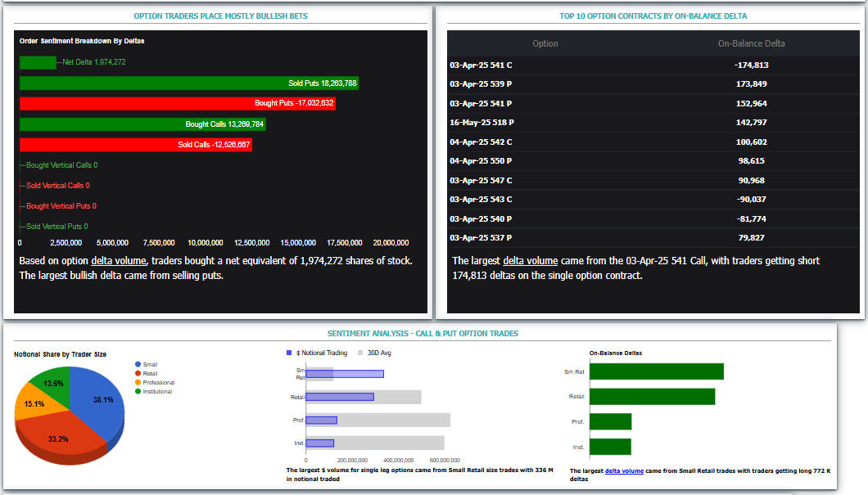This screenshot has width=868, height=495.
Task: Click the On-Balance Delta column header
Action: [751, 43]
